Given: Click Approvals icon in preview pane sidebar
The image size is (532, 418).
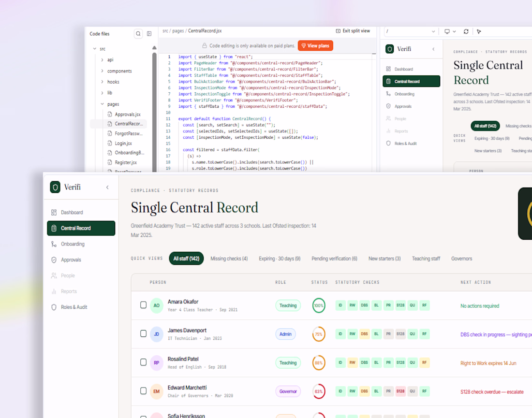Looking at the screenshot, I should [x=388, y=106].
